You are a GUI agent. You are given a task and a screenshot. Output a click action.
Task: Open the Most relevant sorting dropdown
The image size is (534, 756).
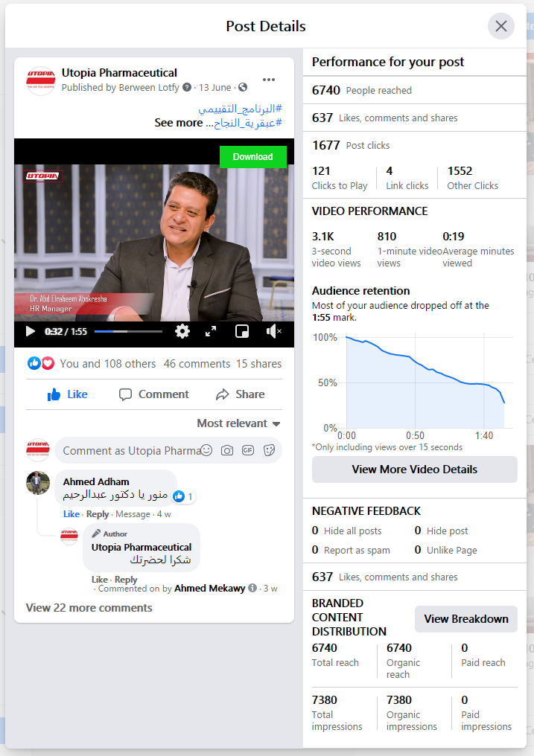point(238,423)
